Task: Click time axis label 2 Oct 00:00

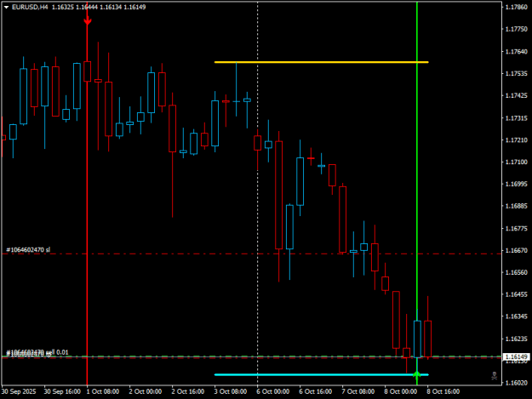Action: tap(146, 391)
